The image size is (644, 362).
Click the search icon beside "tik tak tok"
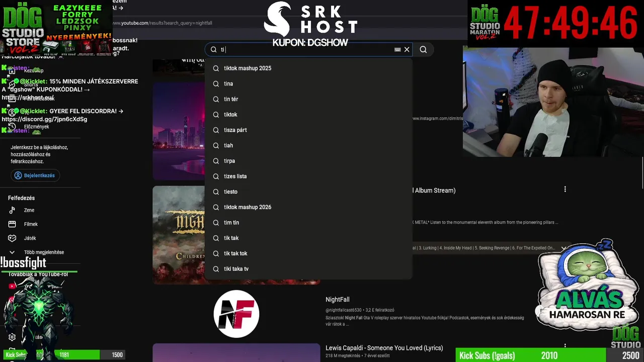[216, 253]
